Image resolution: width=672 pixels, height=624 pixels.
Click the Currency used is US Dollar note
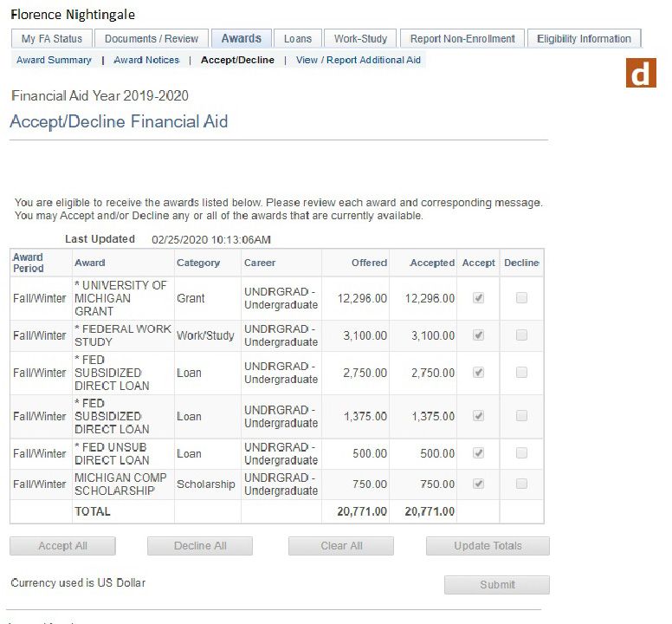tap(78, 582)
